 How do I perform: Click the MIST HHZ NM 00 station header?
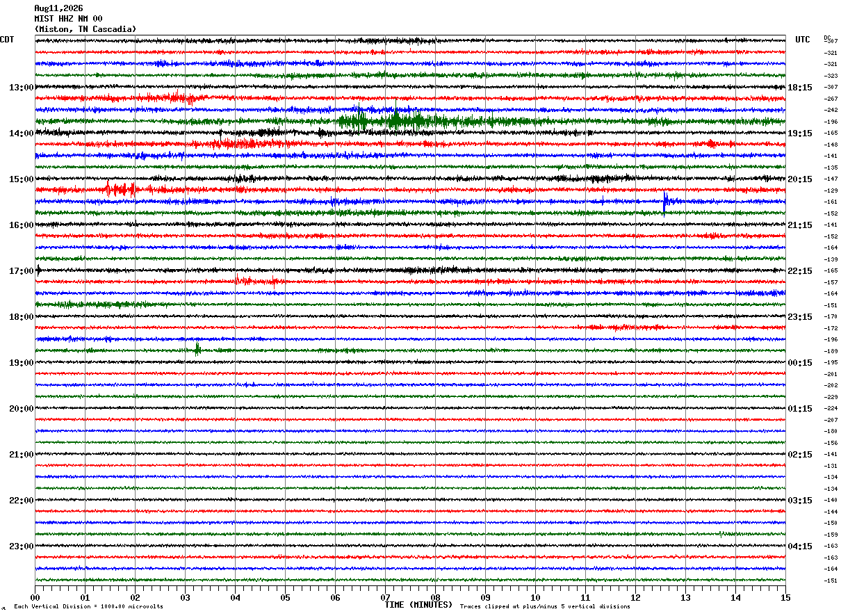pyautogui.click(x=68, y=19)
